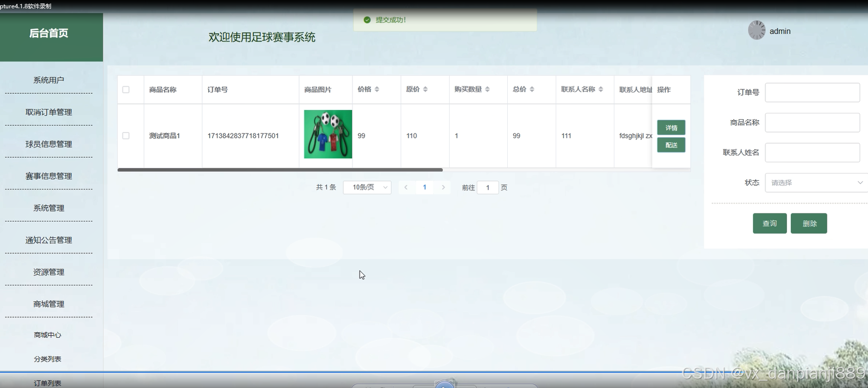Screen dimensions: 868x388
Task: Click the 商品名称 column header
Action: 163,89
